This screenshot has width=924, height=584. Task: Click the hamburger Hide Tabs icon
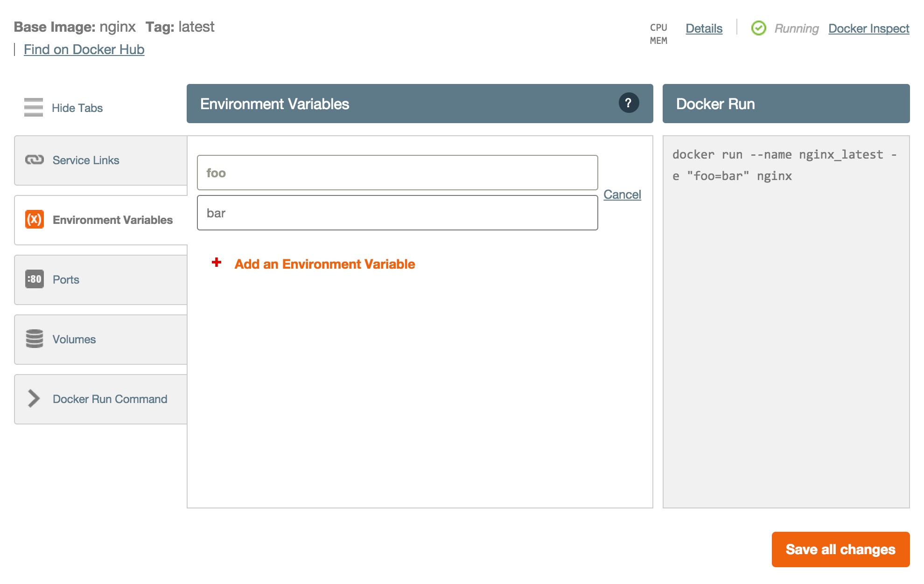[x=34, y=107]
